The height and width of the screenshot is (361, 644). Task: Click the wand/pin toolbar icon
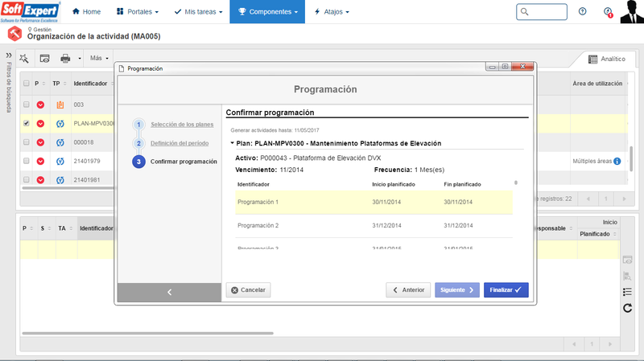pyautogui.click(x=24, y=59)
